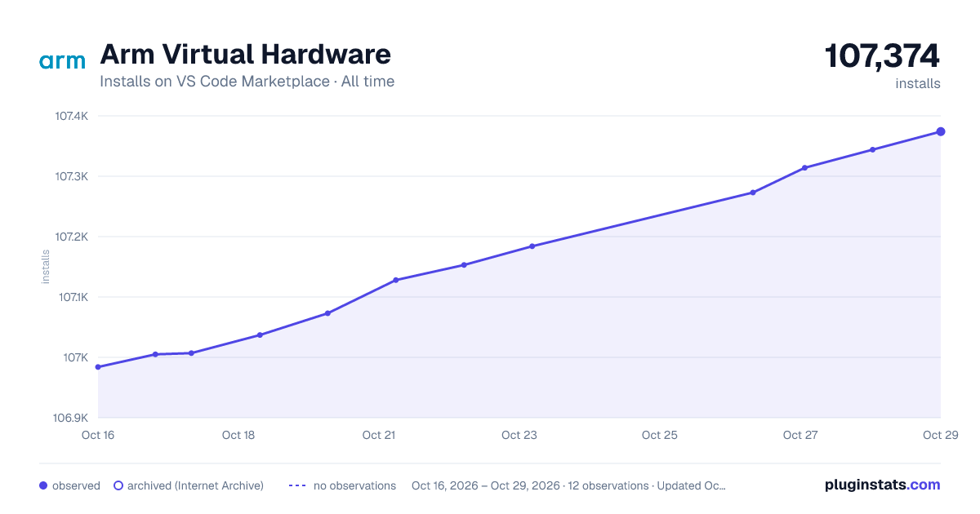The image size is (980, 514).
Task: Click the date range and 12 observations text
Action: tap(568, 485)
